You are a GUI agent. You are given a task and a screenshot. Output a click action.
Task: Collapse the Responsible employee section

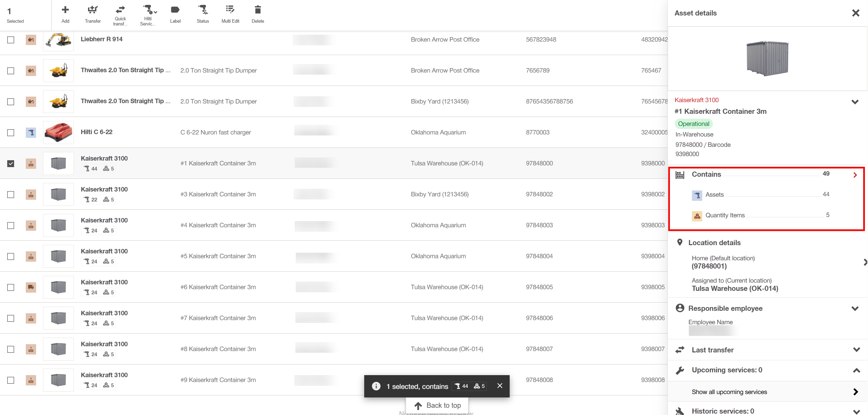pos(855,308)
